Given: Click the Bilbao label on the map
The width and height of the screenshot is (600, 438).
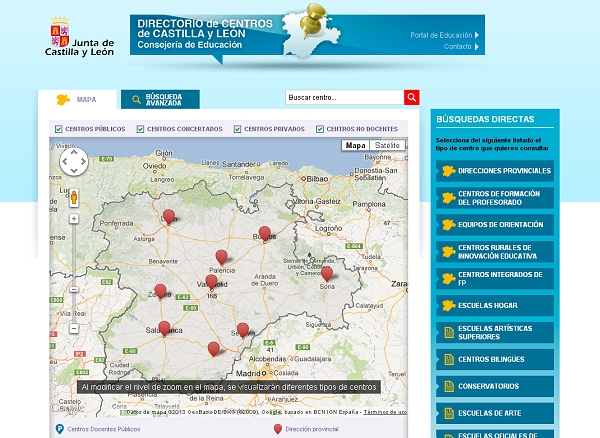Looking at the screenshot, I should [317, 179].
